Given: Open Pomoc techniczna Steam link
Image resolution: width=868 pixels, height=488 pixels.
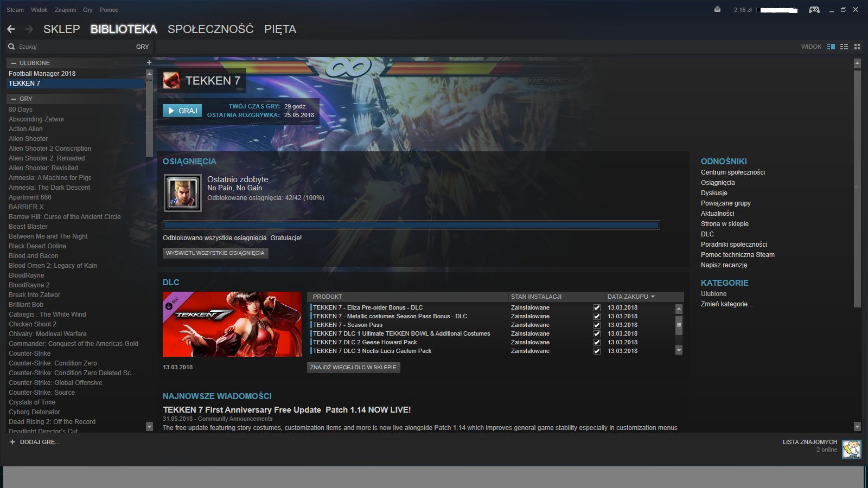Looking at the screenshot, I should click(x=738, y=255).
